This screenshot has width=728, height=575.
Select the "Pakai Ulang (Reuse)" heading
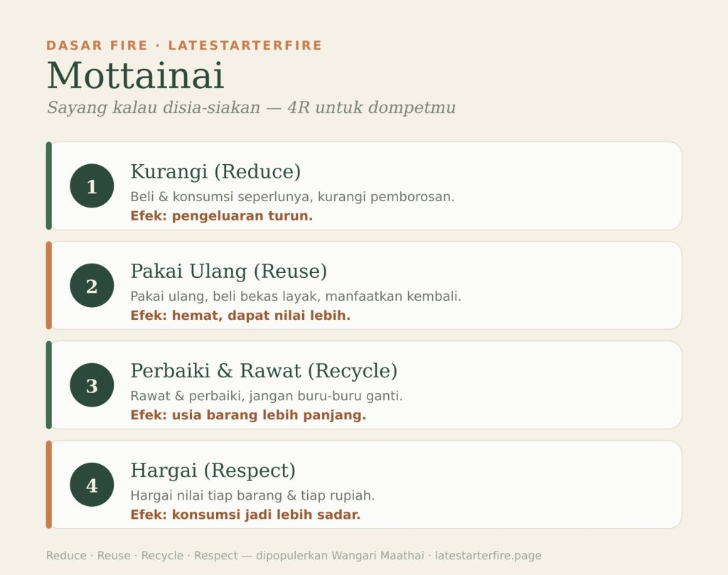click(228, 272)
